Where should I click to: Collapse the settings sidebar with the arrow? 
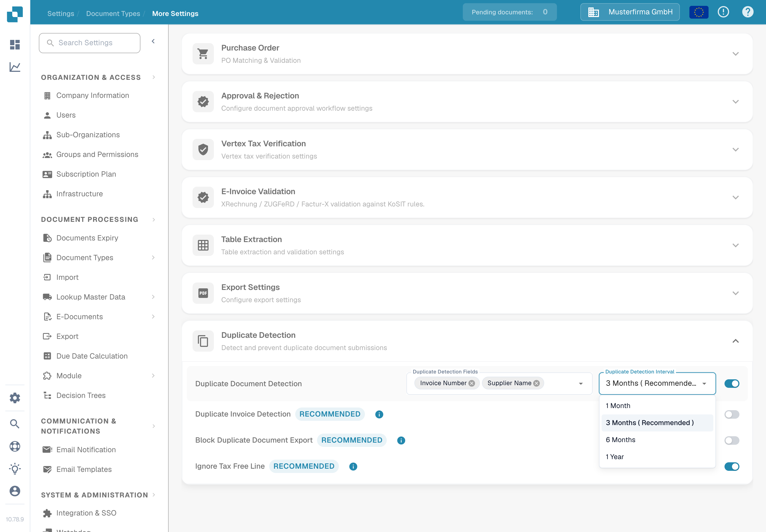point(153,41)
